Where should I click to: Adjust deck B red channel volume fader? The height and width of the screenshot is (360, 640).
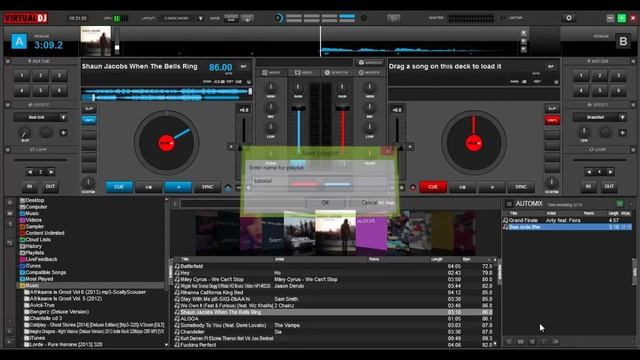point(342,108)
